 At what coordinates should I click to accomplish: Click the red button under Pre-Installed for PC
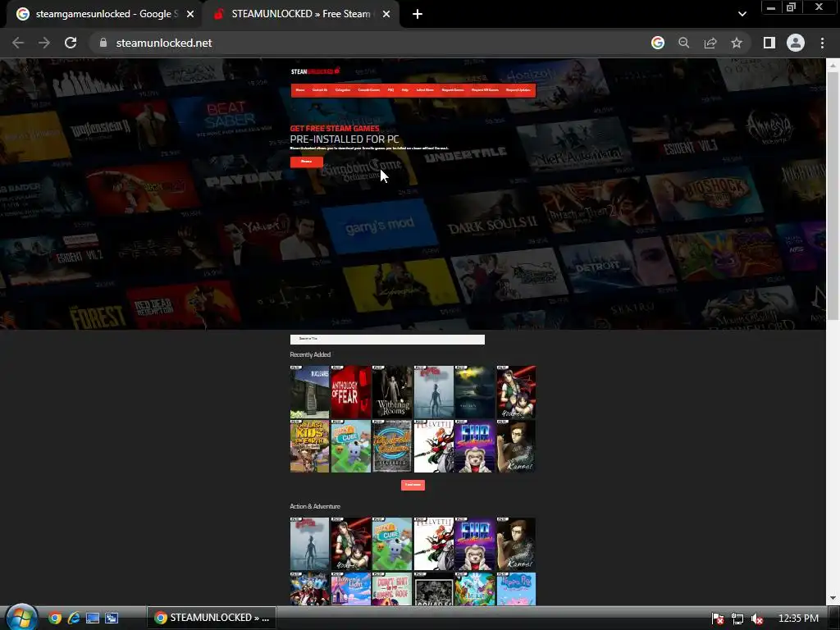tap(307, 162)
